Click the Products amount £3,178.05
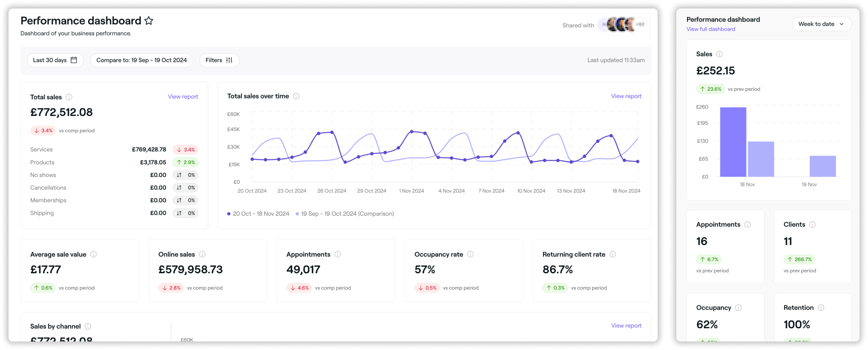The image size is (868, 350). click(x=153, y=162)
